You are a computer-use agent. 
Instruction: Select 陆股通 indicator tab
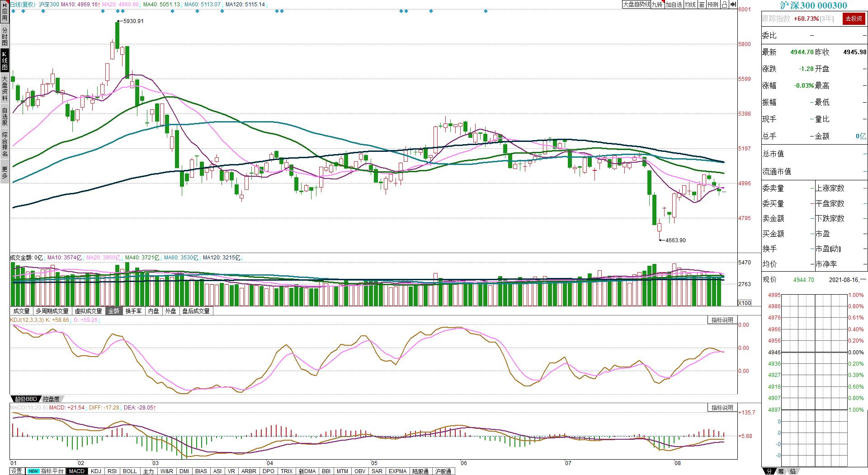pyautogui.click(x=420, y=471)
